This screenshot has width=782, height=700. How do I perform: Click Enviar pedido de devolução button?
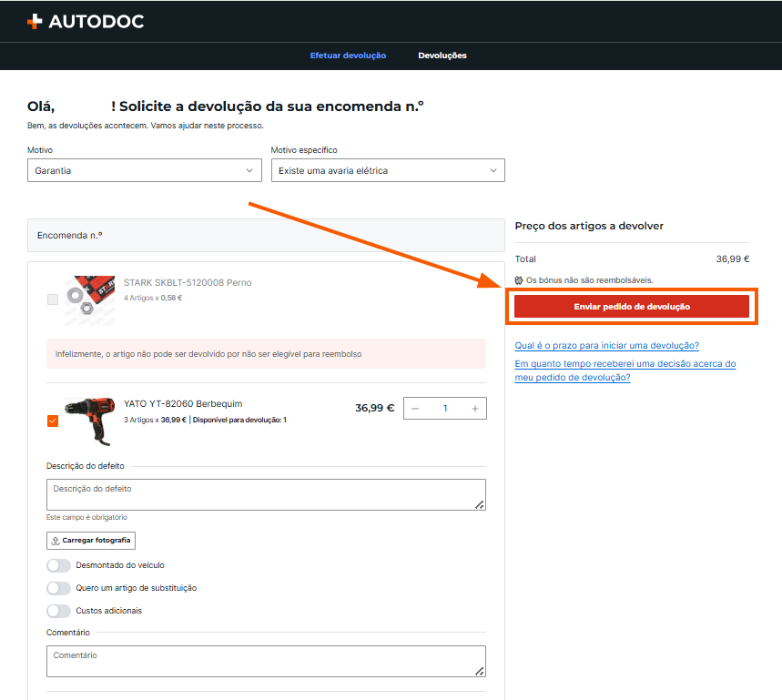coord(632,307)
